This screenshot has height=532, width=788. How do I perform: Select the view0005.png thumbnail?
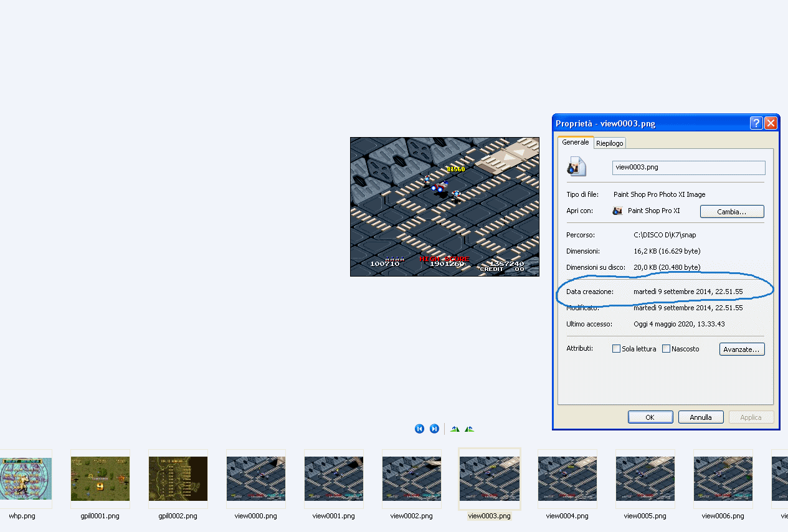(645, 479)
